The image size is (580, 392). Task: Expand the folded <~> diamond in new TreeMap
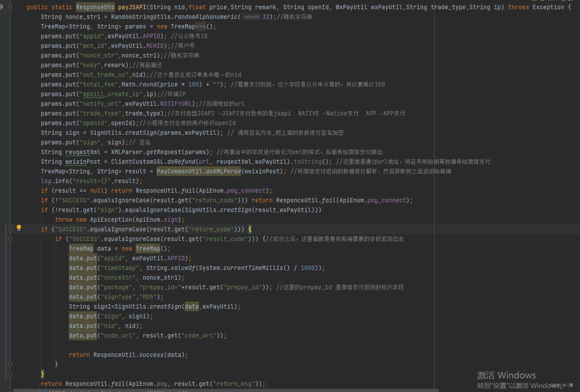point(201,27)
